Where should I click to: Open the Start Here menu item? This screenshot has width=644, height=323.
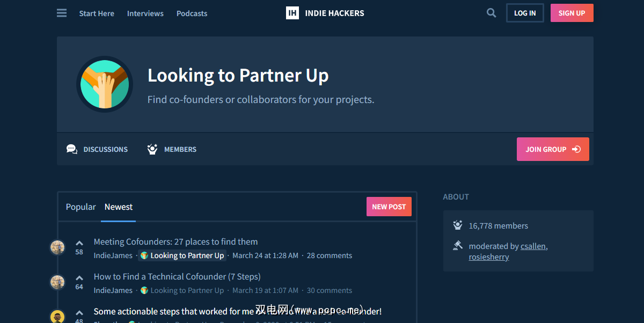click(x=97, y=13)
